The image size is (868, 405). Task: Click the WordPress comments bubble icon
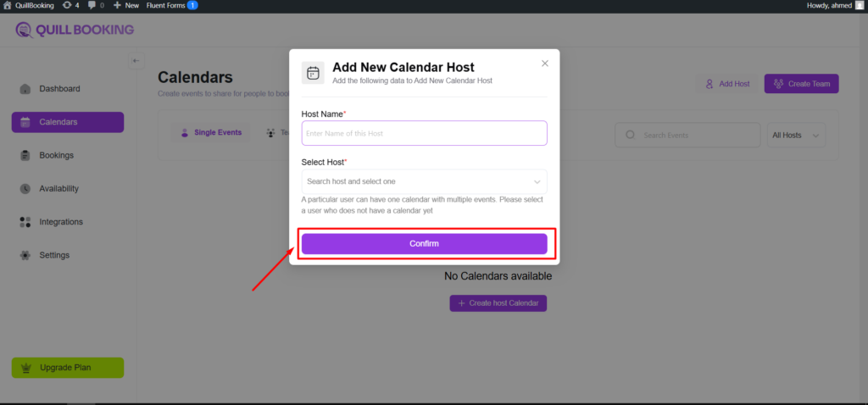pos(92,5)
